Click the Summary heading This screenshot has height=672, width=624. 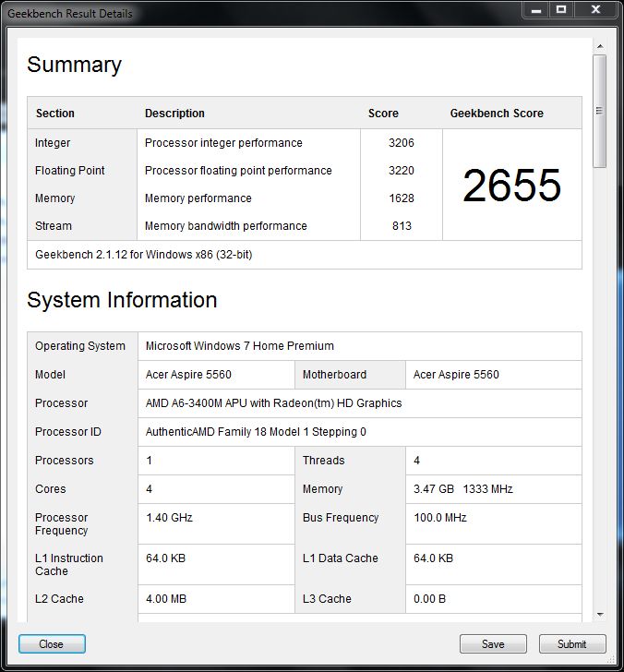(74, 66)
